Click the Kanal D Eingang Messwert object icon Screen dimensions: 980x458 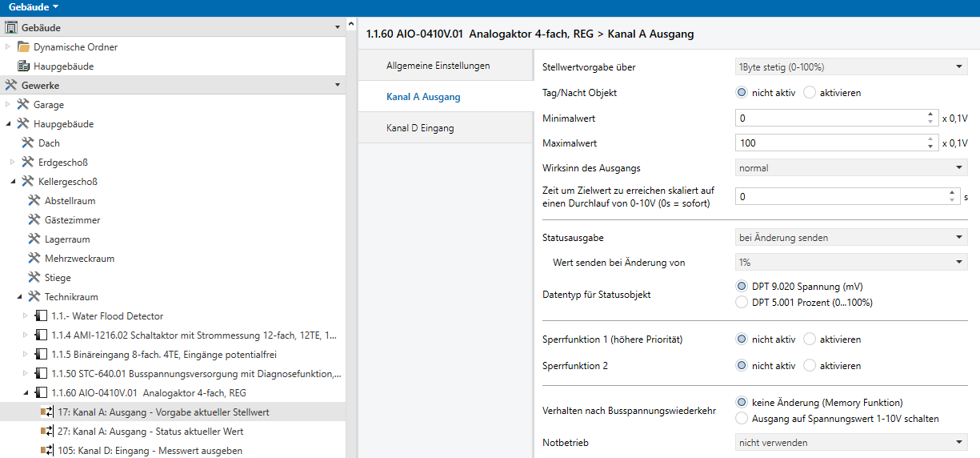click(x=47, y=451)
